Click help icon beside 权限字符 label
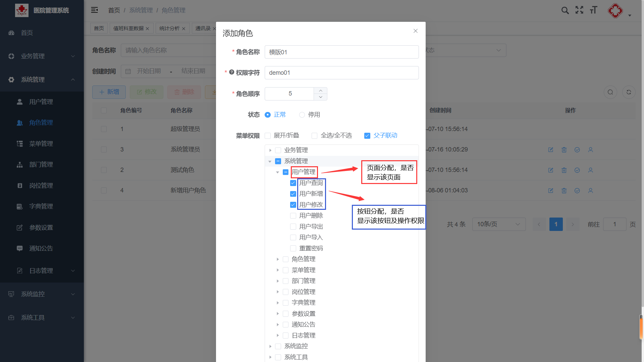This screenshot has width=644, height=362. pyautogui.click(x=231, y=72)
